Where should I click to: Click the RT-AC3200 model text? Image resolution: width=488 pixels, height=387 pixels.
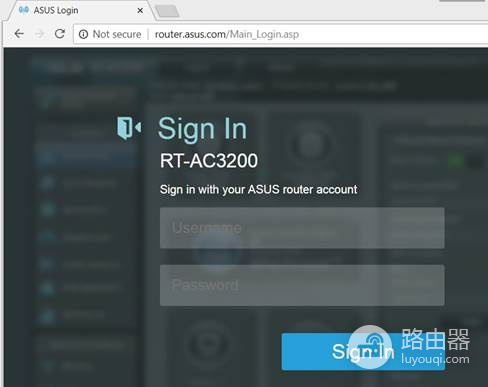[x=209, y=161]
